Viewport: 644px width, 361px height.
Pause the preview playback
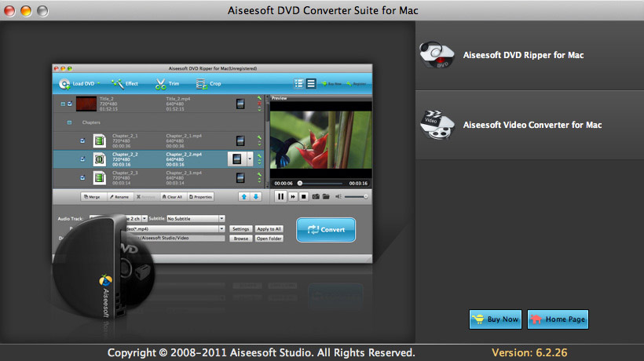pyautogui.click(x=281, y=196)
